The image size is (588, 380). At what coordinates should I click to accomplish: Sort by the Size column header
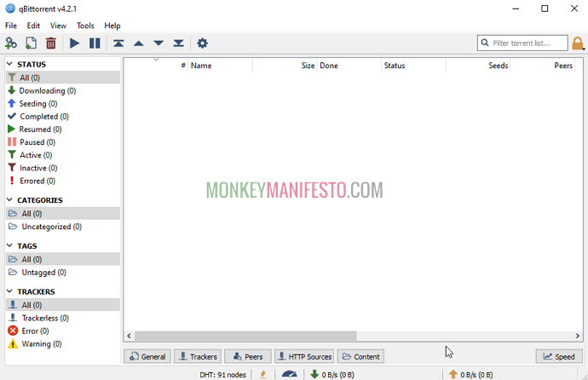pyautogui.click(x=285, y=66)
